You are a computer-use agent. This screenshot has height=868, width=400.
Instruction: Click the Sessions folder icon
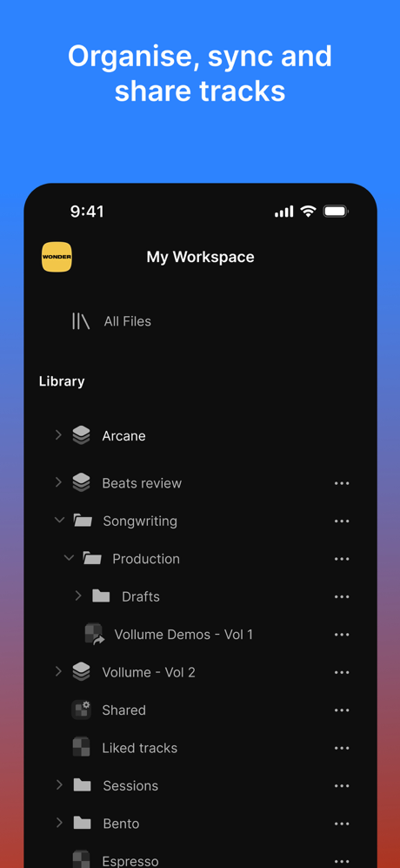83,785
